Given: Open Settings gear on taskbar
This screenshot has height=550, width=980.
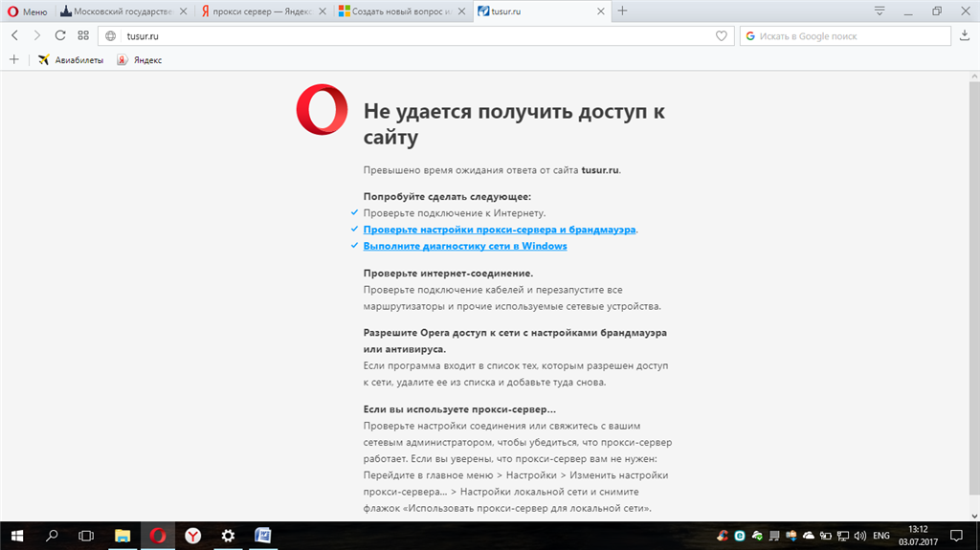Looking at the screenshot, I should 228,536.
